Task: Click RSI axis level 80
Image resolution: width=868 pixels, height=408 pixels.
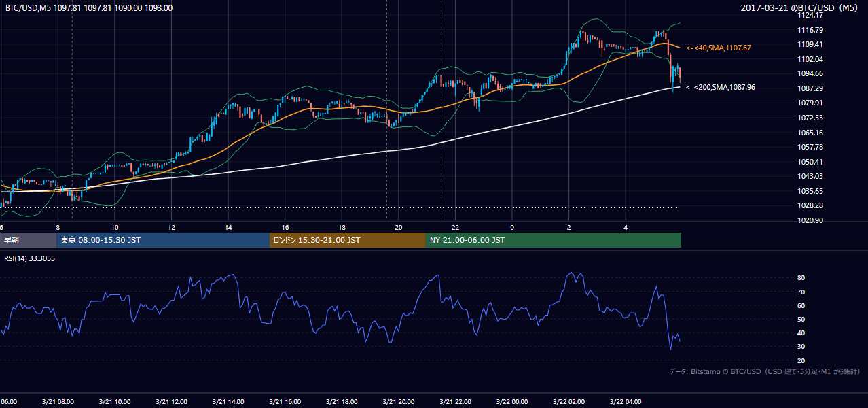Action: pyautogui.click(x=801, y=278)
